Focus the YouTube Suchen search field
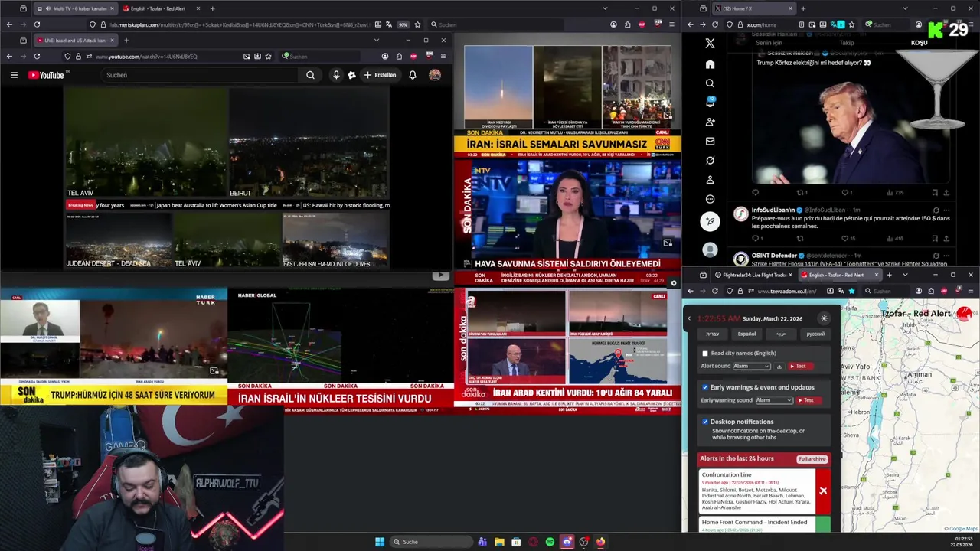This screenshot has height=551, width=980. pyautogui.click(x=199, y=75)
